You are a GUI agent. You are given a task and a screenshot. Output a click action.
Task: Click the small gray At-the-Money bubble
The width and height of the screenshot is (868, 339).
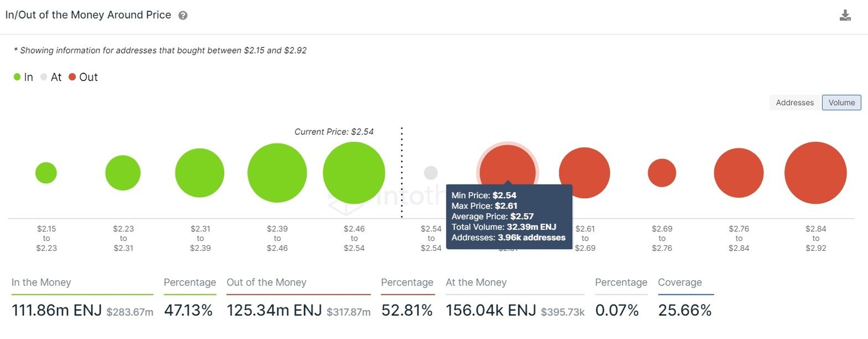(x=431, y=172)
